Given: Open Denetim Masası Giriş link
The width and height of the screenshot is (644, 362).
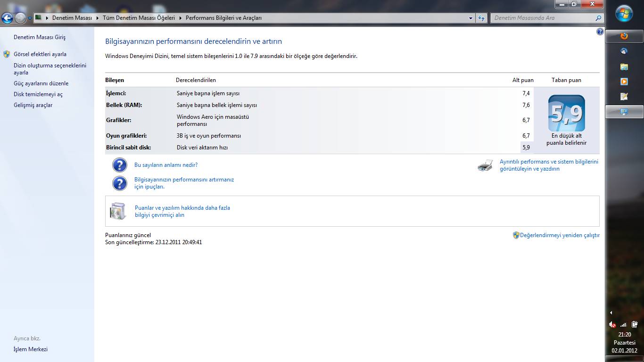Looking at the screenshot, I should [40, 37].
